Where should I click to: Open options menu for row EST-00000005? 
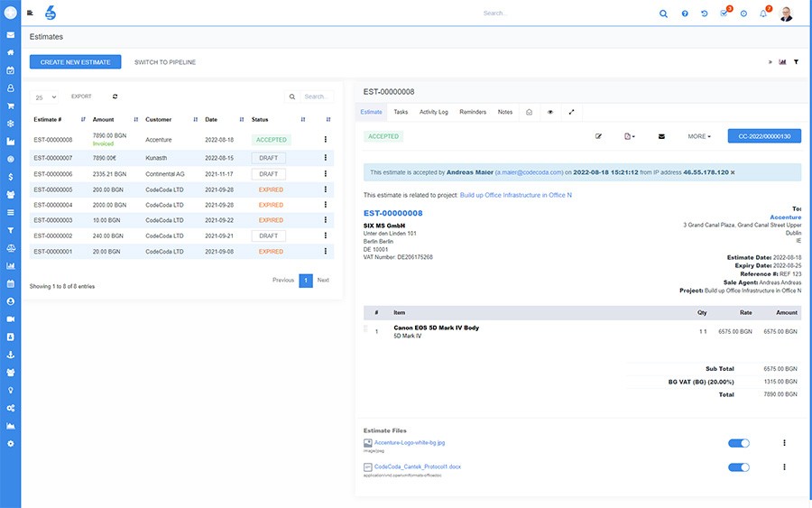[325, 189]
